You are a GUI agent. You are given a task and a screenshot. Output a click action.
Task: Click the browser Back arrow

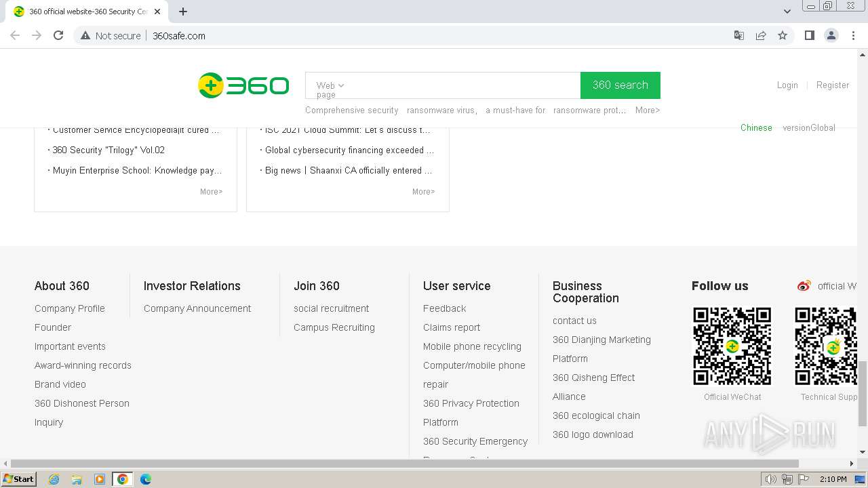[15, 35]
